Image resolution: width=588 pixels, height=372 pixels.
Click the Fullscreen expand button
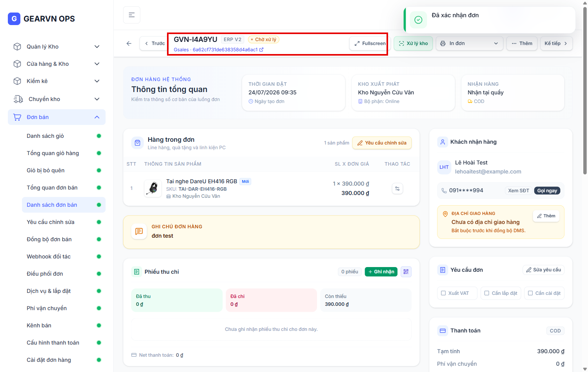click(x=370, y=43)
